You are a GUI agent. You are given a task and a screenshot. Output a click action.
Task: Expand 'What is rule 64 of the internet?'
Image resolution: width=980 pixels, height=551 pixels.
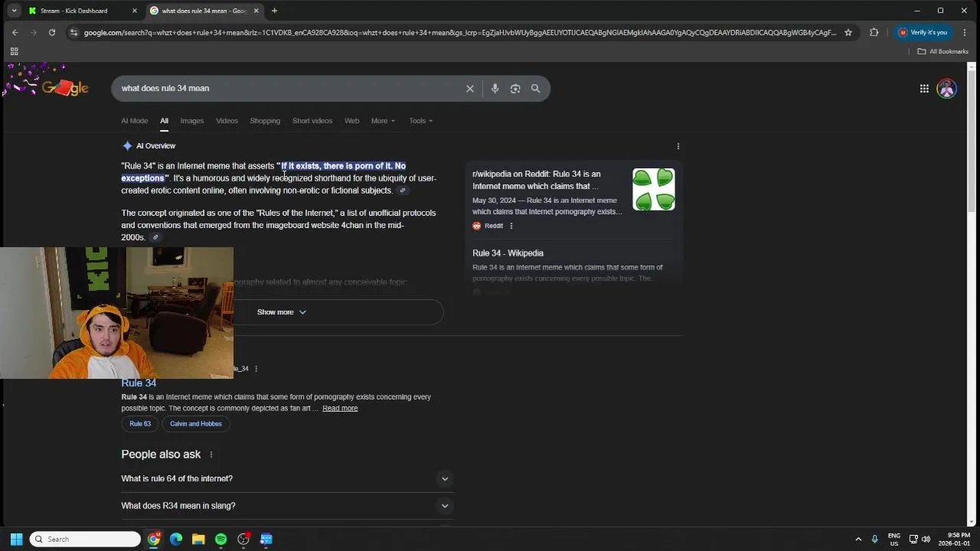pyautogui.click(x=288, y=479)
